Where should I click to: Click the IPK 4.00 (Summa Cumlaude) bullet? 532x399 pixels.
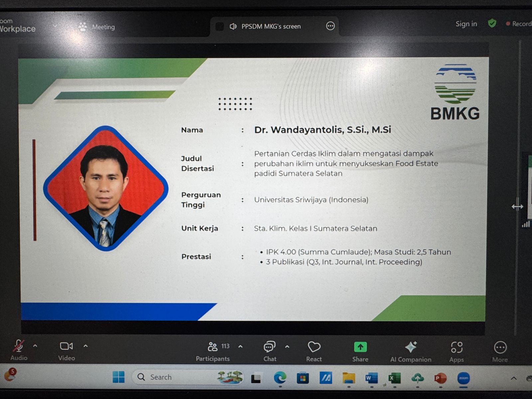[x=356, y=252]
